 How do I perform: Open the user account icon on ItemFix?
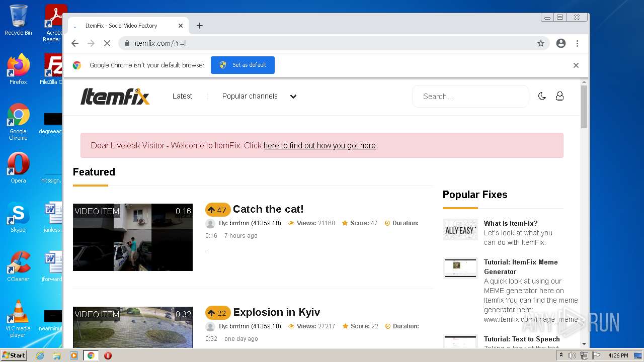559,96
